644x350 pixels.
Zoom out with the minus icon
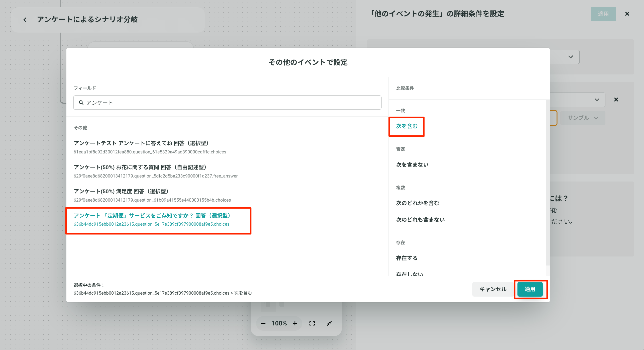[263, 323]
